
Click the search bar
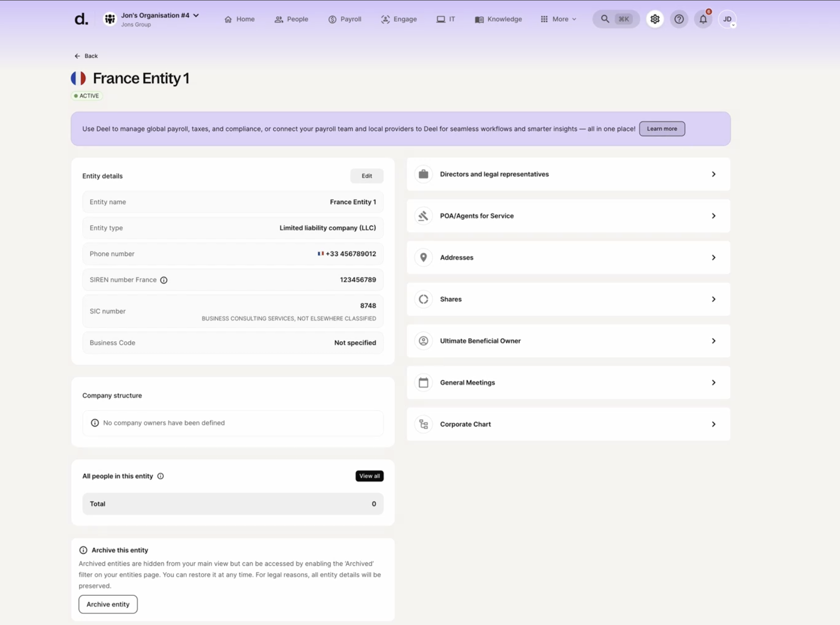(x=616, y=19)
